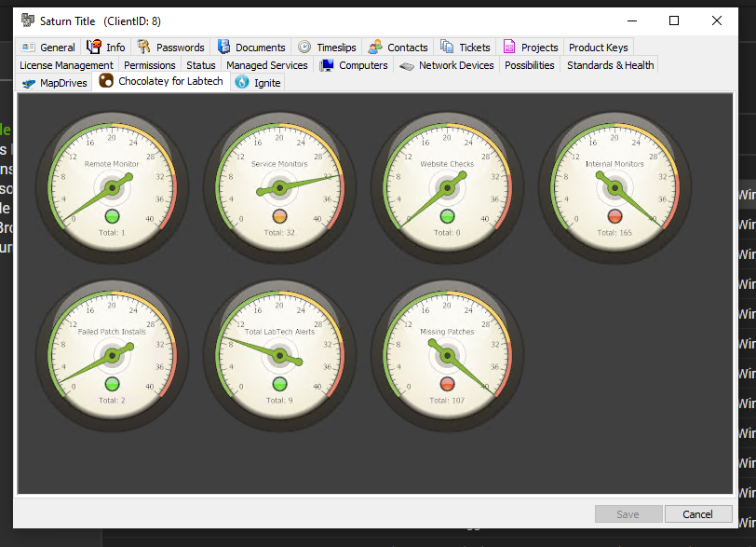
Task: Click the Passwords tab keys icon
Action: click(143, 48)
